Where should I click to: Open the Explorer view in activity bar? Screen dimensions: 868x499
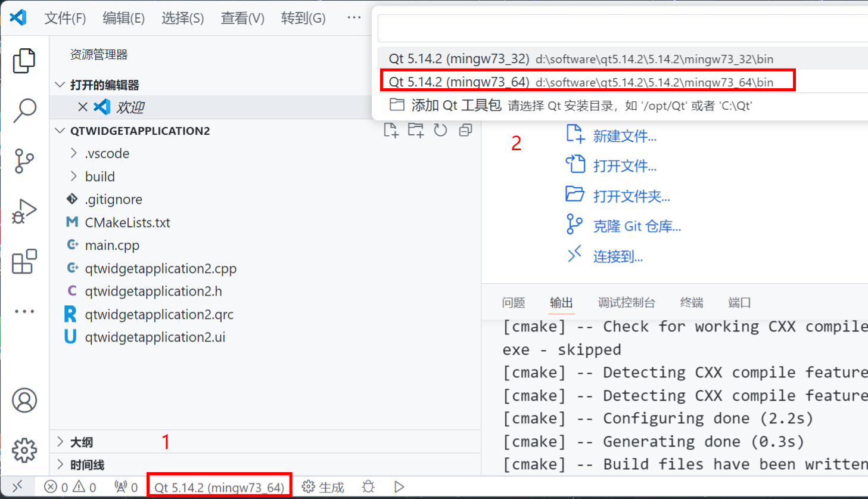24,61
